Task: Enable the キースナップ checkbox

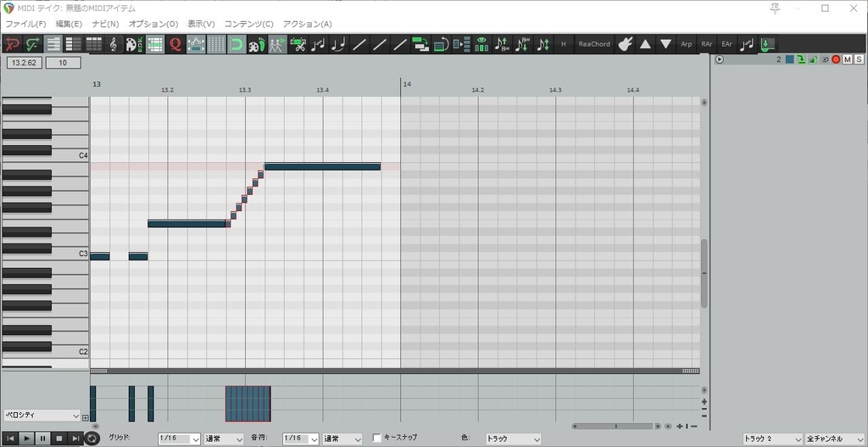Action: point(377,439)
